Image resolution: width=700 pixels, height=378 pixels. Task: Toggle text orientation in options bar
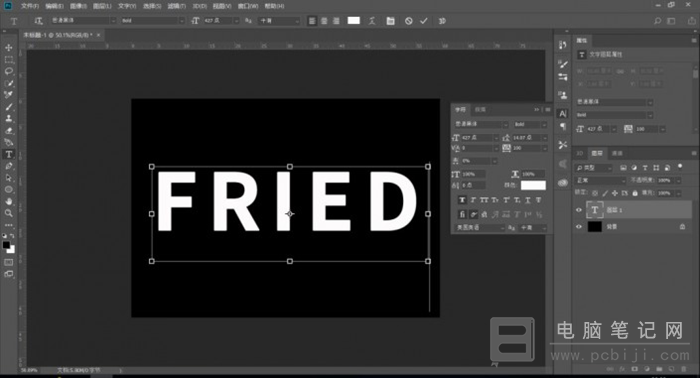38,21
